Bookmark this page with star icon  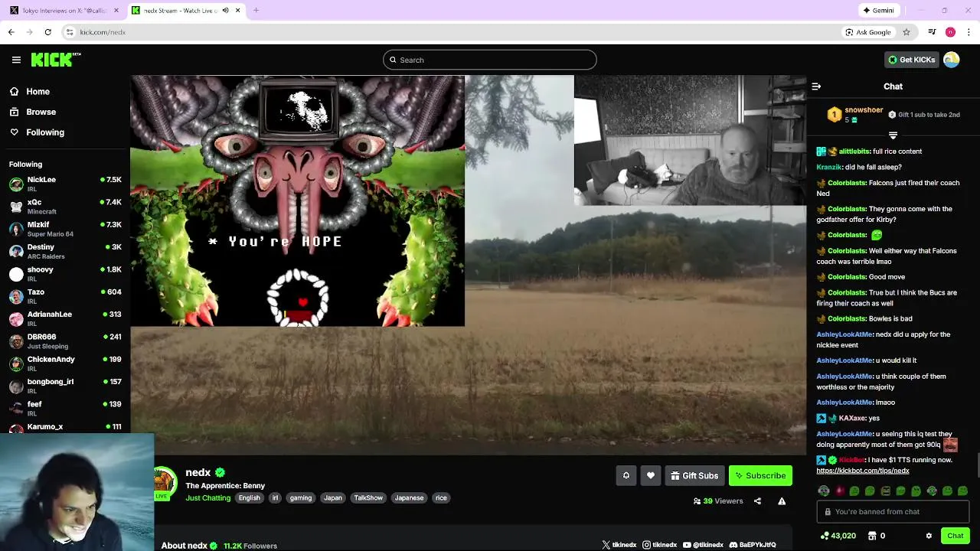906,32
